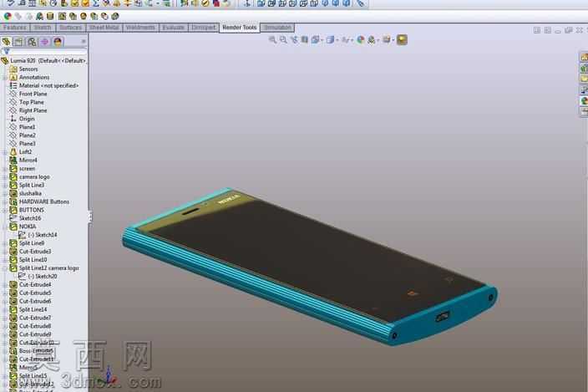Expand the screen feature node
Screen dimensions: 588x392
point(5,169)
